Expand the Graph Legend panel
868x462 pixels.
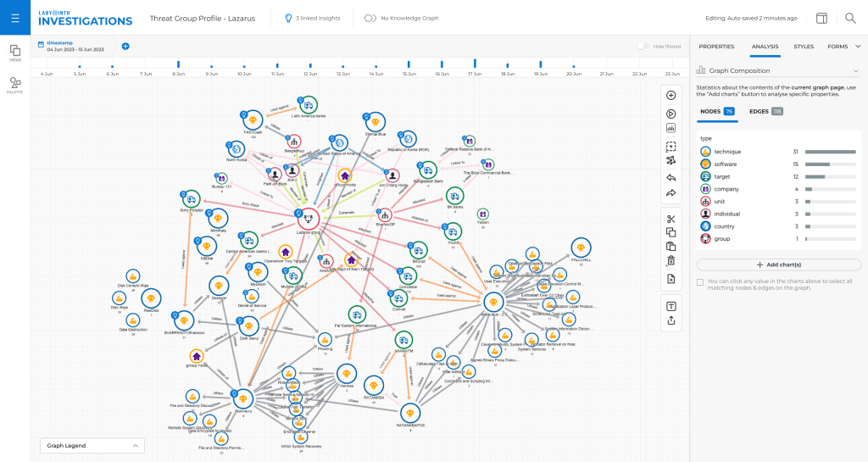(92, 445)
